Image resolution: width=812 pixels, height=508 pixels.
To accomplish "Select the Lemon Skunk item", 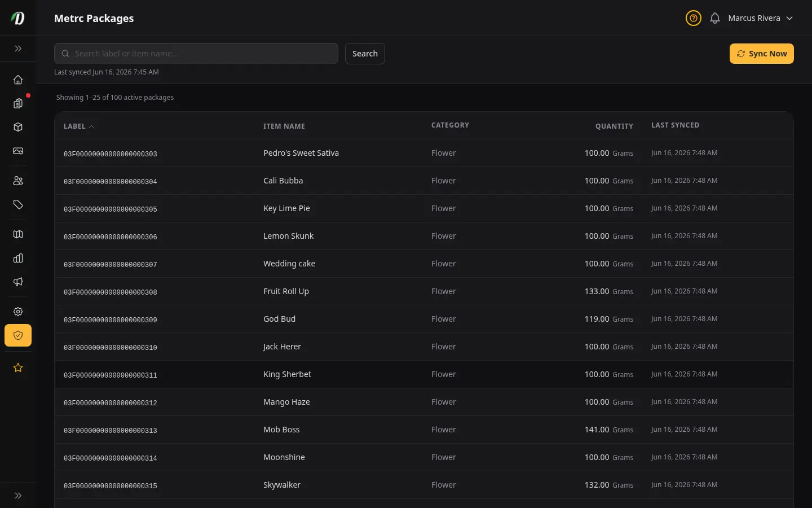I will tap(288, 236).
